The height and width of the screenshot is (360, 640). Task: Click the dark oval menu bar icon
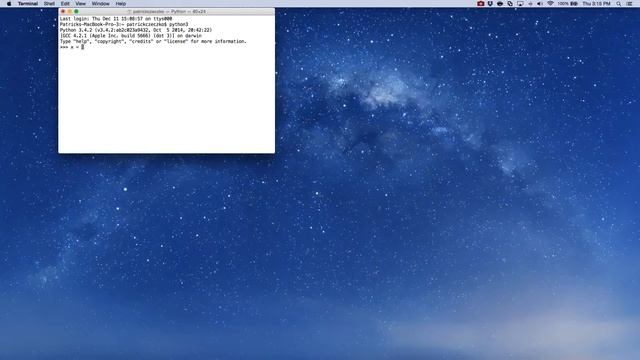click(x=500, y=4)
